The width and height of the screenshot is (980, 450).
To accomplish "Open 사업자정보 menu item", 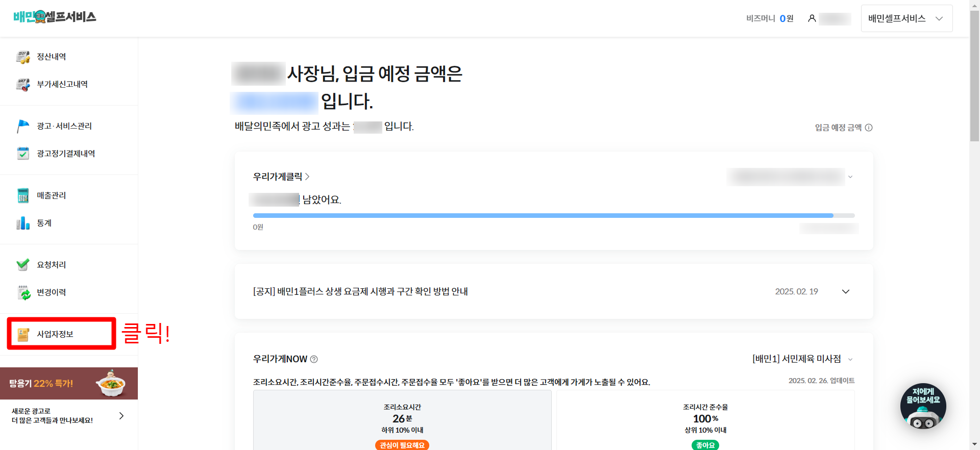I will click(55, 334).
